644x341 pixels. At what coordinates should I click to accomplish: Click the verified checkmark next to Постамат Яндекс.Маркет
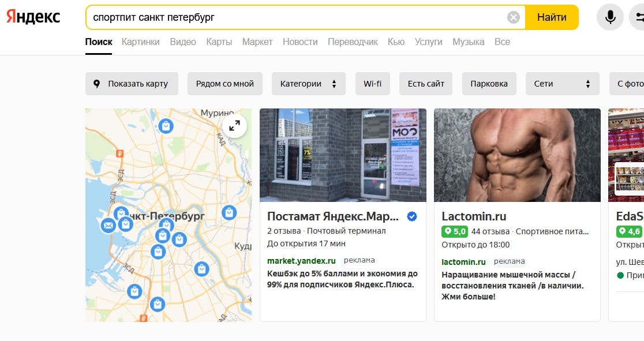[412, 216]
